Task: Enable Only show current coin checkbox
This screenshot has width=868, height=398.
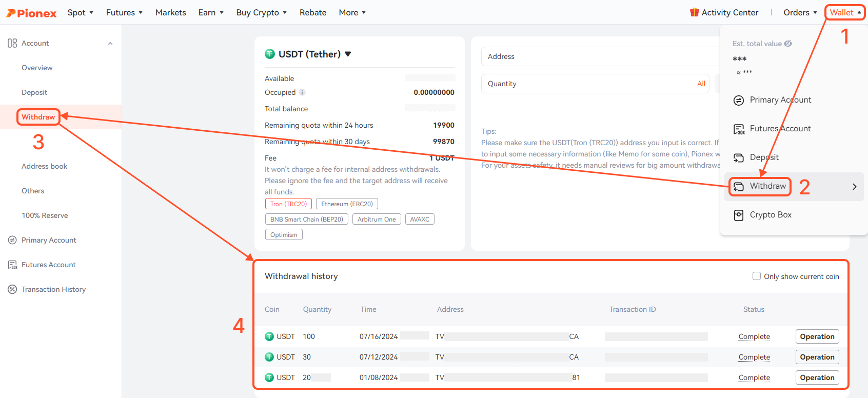Action: point(757,276)
